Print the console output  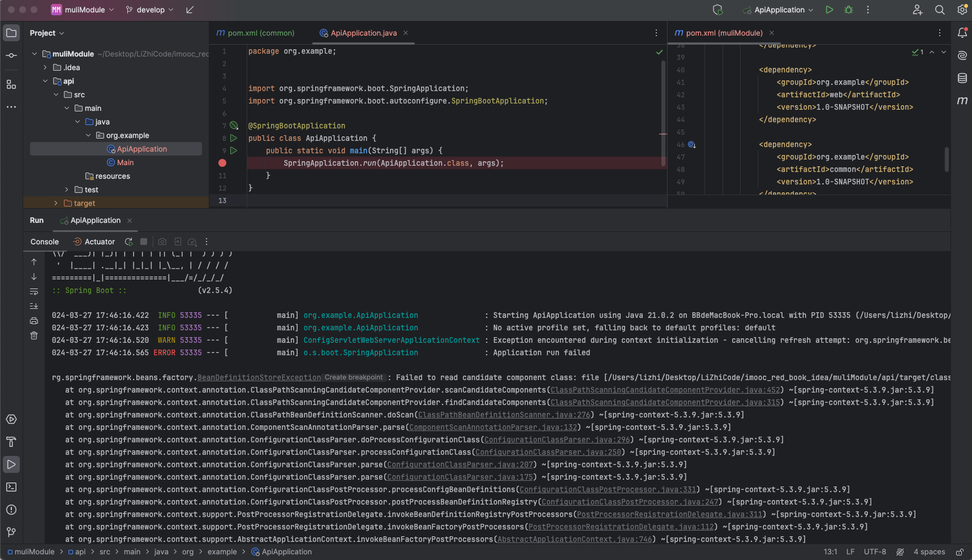(x=34, y=321)
